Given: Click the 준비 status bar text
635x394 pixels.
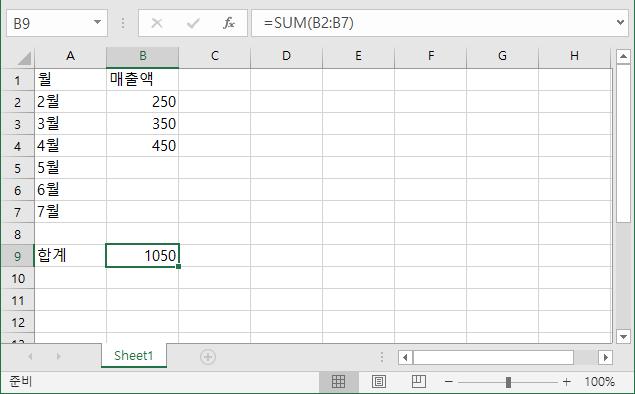Looking at the screenshot, I should pyautogui.click(x=21, y=381).
